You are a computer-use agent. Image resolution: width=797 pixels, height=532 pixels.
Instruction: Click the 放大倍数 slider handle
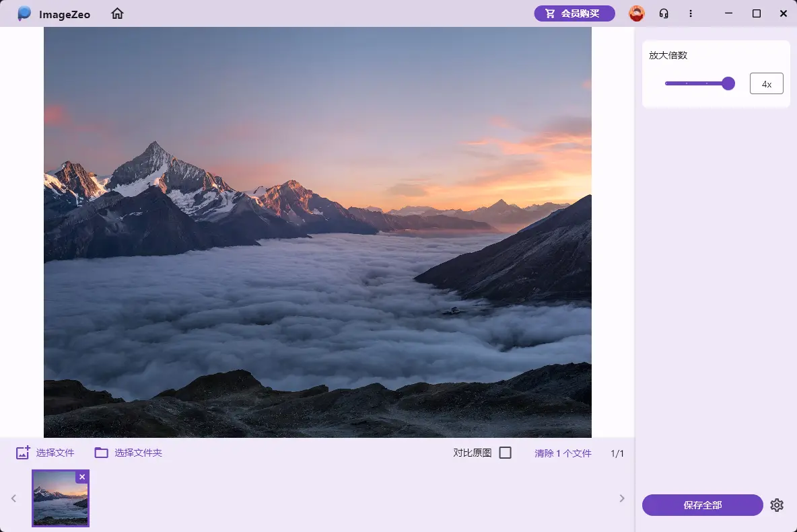coord(728,83)
